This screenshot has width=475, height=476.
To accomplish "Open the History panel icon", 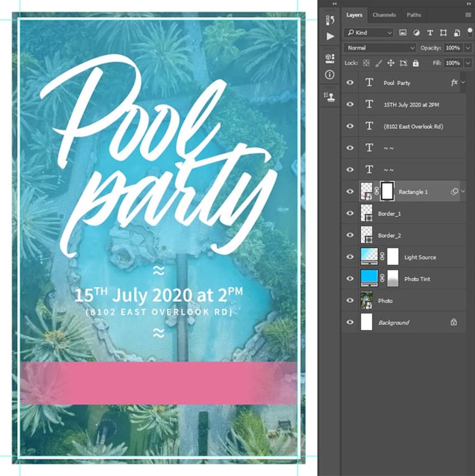I will tap(330, 20).
